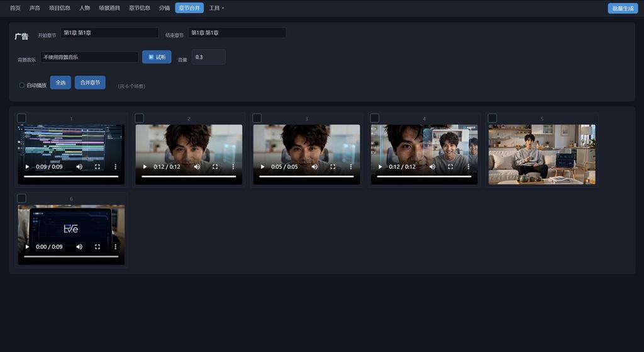Open the 开始章节 dropdown
This screenshot has height=352, width=644.
click(x=109, y=33)
